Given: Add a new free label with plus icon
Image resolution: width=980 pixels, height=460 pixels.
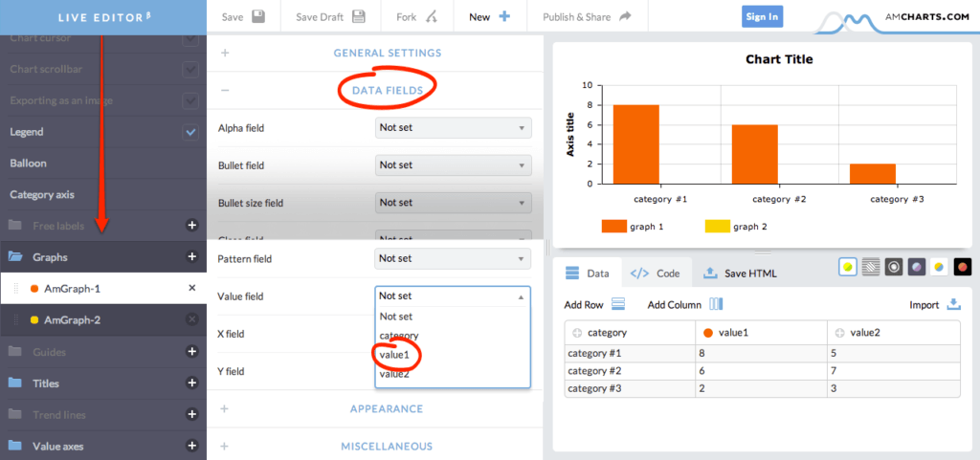Looking at the screenshot, I should pos(191,226).
